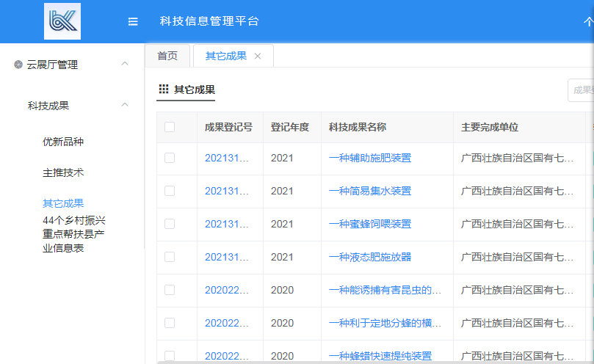Close the 其它成果 tab

click(258, 57)
